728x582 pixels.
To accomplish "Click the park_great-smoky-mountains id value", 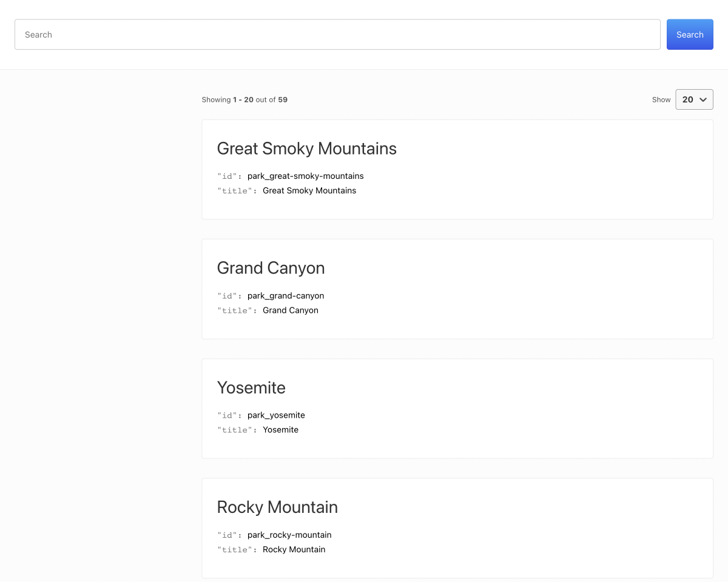I will (305, 176).
